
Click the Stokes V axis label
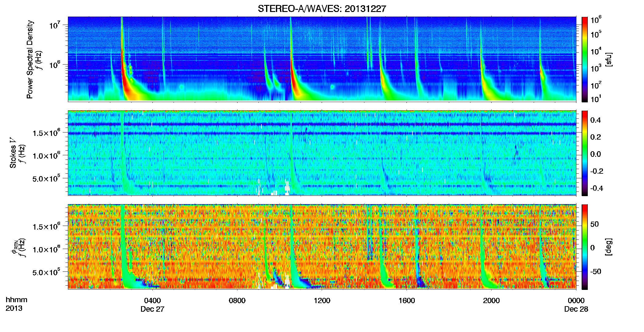pyautogui.click(x=13, y=153)
